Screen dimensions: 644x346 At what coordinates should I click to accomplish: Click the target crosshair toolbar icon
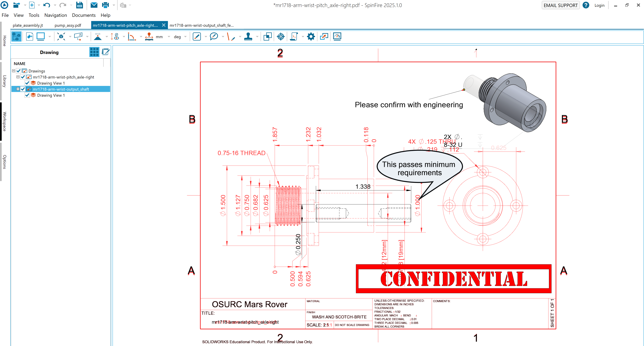coord(281,36)
